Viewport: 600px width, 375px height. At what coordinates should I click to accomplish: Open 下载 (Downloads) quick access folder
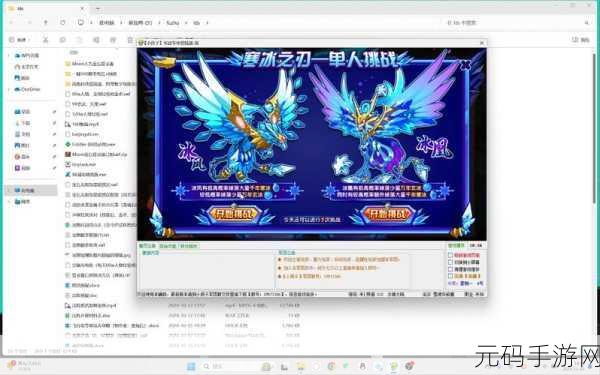point(22,123)
